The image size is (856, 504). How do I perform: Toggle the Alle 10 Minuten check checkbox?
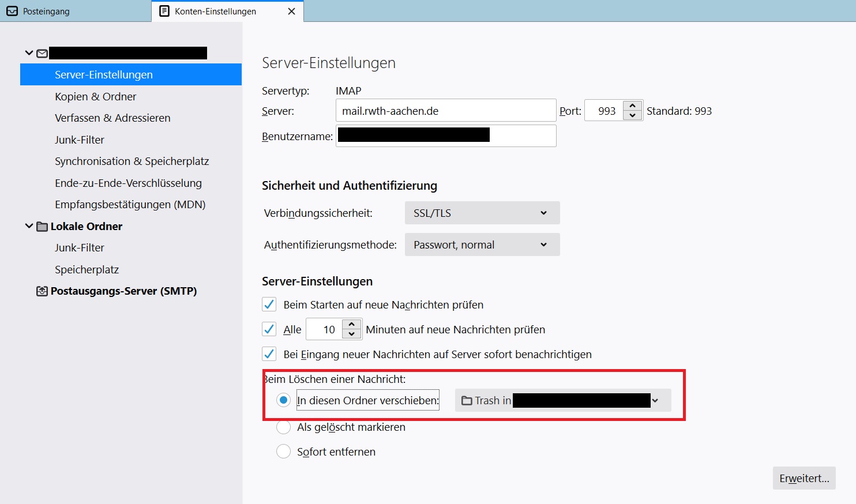point(269,329)
